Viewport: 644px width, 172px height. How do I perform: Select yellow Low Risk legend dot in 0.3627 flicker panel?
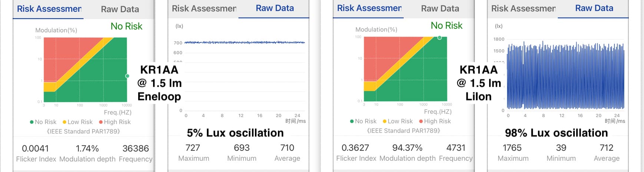pos(385,121)
